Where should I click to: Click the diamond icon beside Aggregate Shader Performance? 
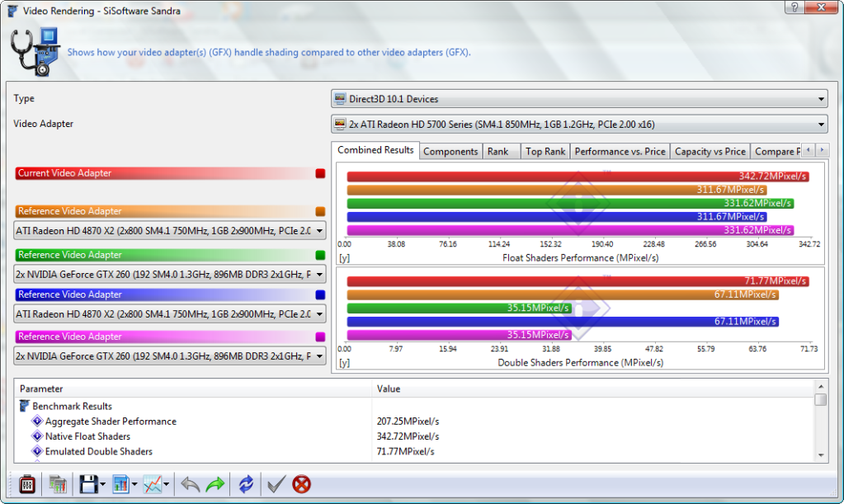pyautogui.click(x=37, y=421)
